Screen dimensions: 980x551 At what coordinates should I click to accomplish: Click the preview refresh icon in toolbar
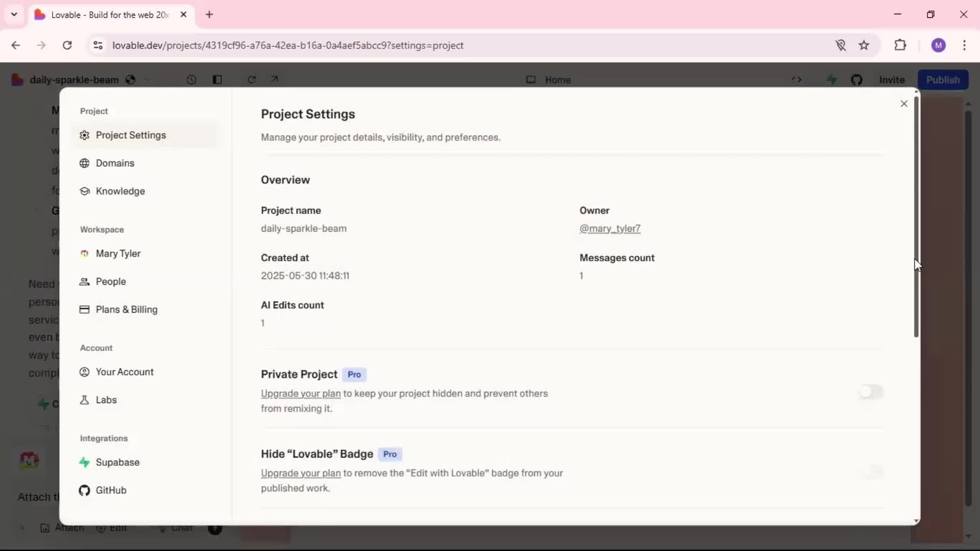click(252, 80)
